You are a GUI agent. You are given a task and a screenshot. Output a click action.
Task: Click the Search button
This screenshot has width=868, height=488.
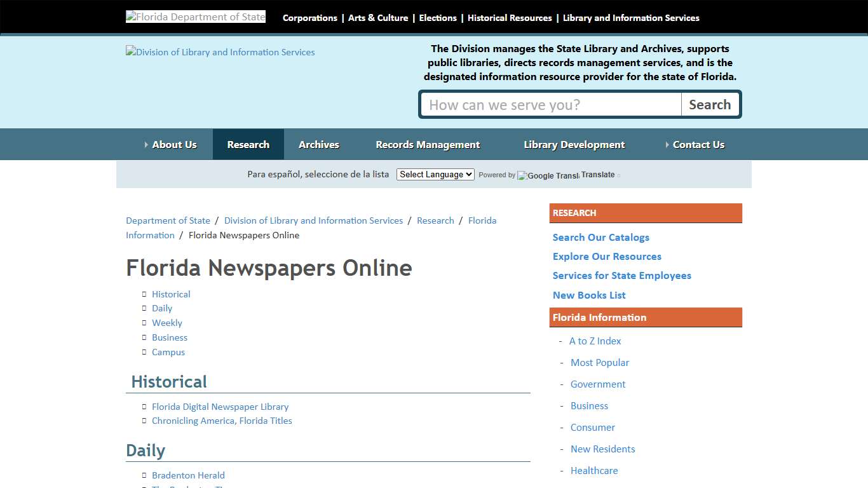pyautogui.click(x=710, y=104)
